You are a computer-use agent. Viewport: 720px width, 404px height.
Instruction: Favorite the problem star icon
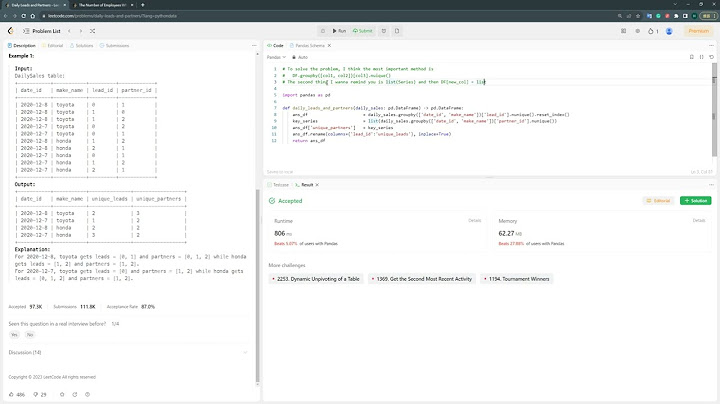(x=62, y=394)
